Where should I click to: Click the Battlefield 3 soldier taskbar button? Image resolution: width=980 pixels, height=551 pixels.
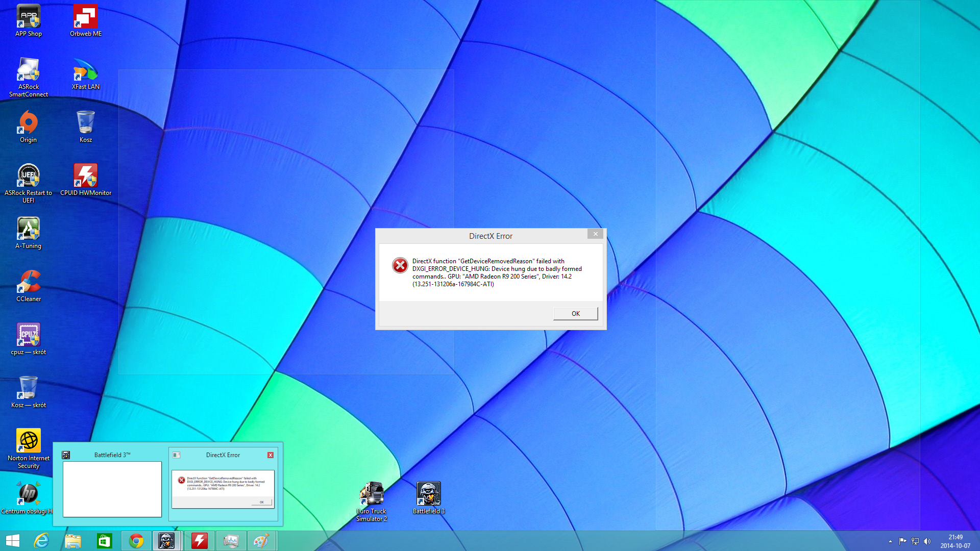pyautogui.click(x=167, y=541)
